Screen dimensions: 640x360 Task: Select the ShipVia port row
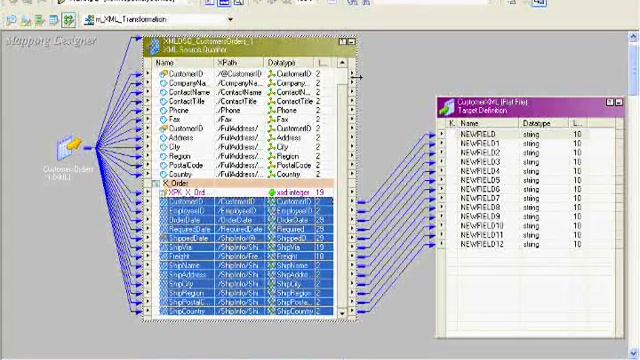246,247
